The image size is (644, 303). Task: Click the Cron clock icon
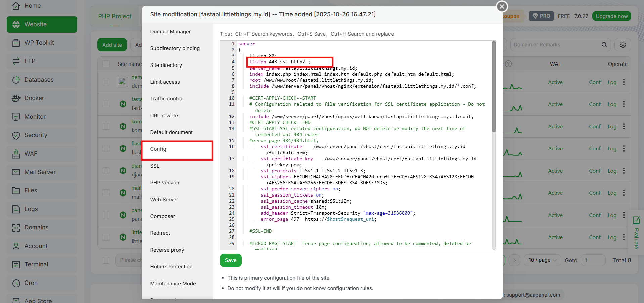pyautogui.click(x=16, y=283)
